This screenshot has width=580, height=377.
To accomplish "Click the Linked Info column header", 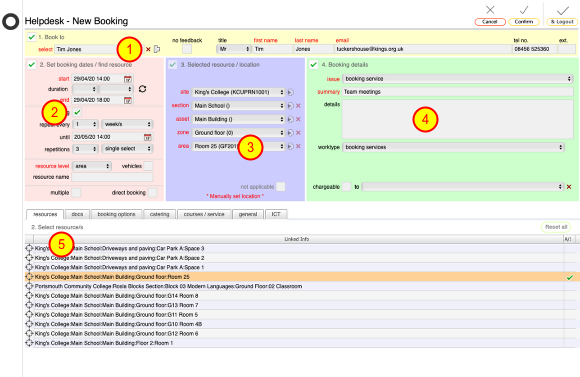I will click(x=297, y=239).
